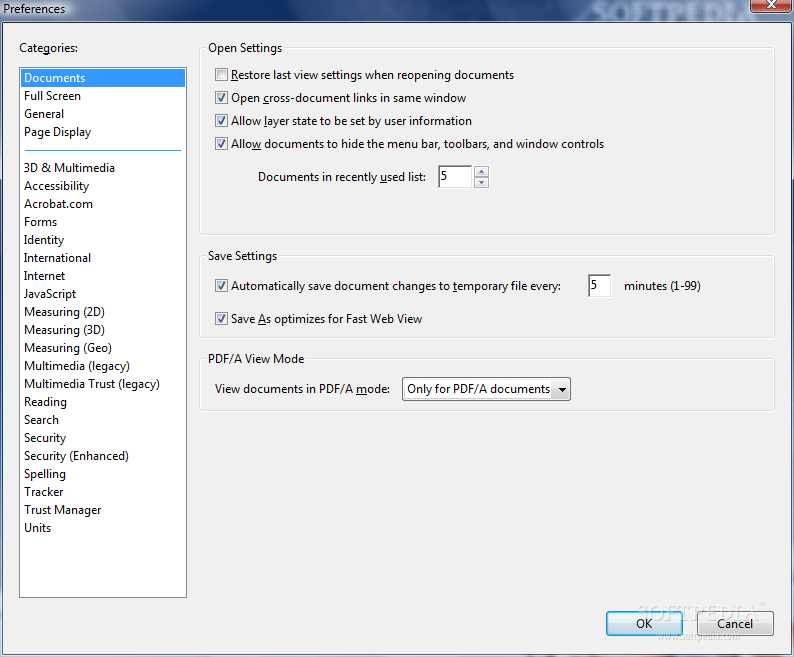Open Multimedia (legacy) preferences

[103, 366]
